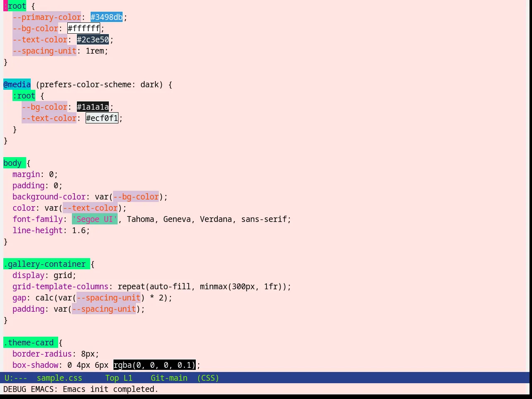532x399 pixels.
Task: Click --spacing-unit in gallery padding line
Action: (x=104, y=309)
